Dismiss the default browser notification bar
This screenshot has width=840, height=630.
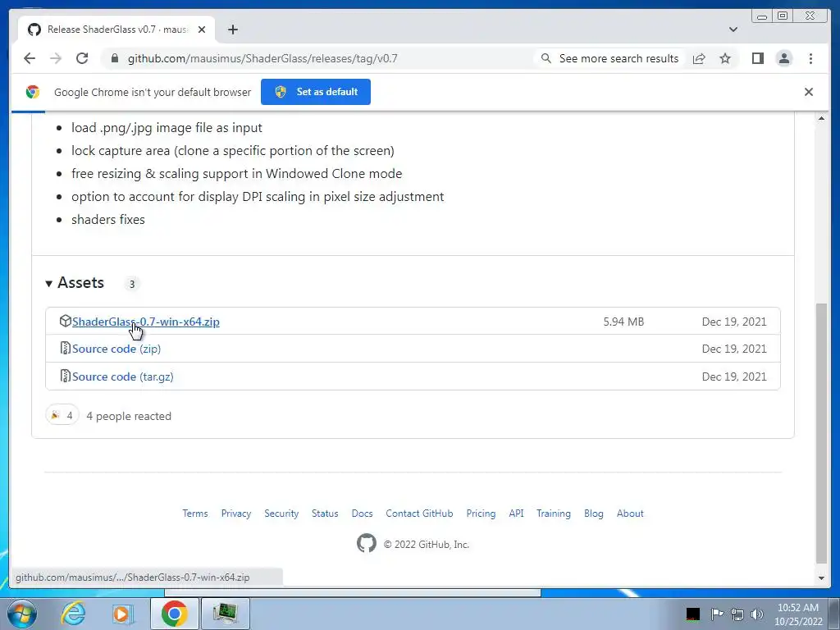coord(808,92)
